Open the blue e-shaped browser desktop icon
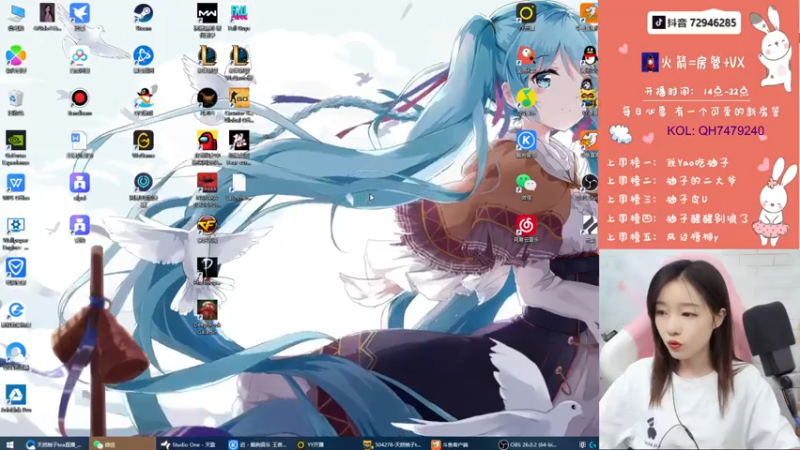800x450 pixels. pyautogui.click(x=16, y=310)
